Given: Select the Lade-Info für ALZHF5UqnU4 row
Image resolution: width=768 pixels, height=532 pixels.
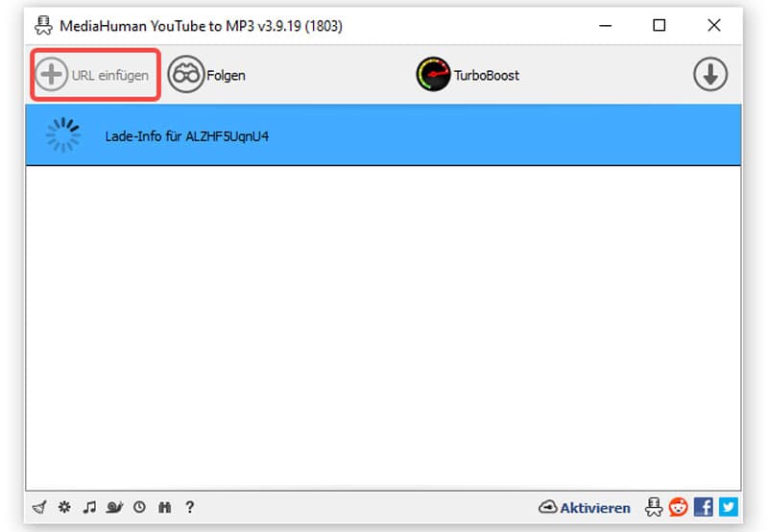Looking at the screenshot, I should pyautogui.click(x=383, y=135).
